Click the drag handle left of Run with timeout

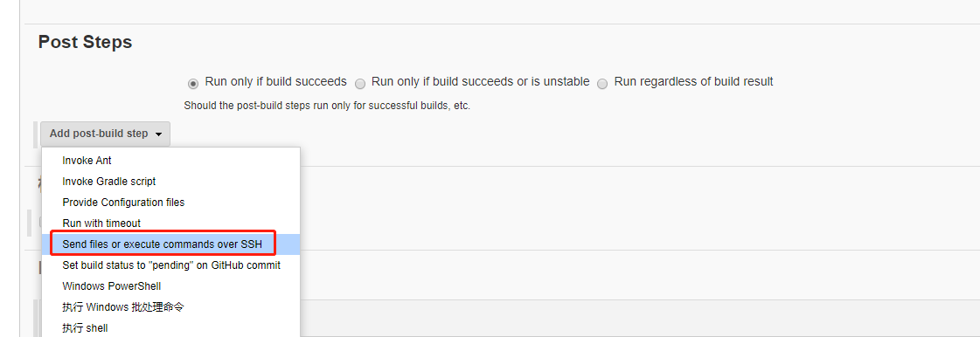pyautogui.click(x=31, y=224)
